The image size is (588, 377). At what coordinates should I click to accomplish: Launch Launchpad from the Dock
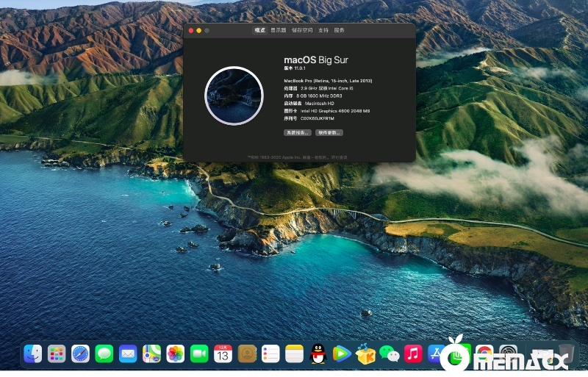tap(57, 353)
